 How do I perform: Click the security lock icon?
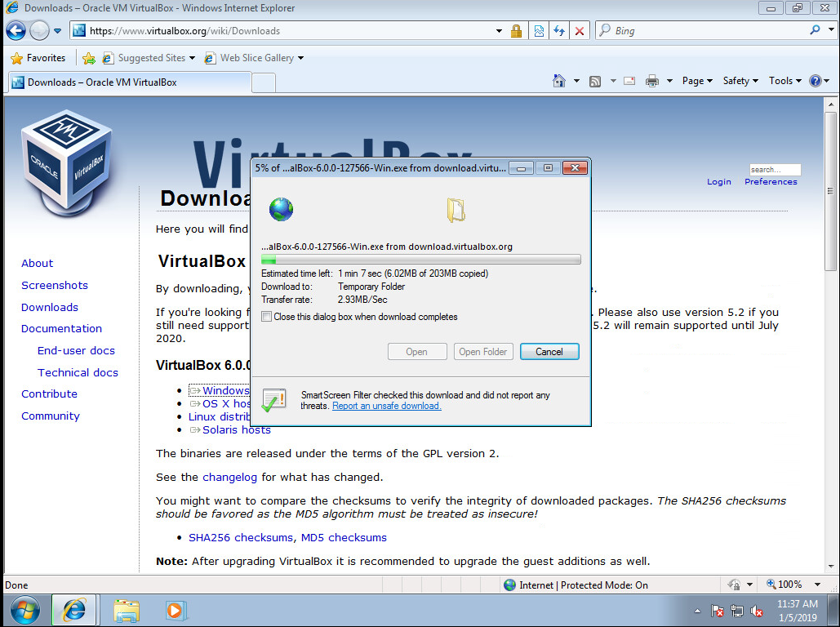point(516,30)
